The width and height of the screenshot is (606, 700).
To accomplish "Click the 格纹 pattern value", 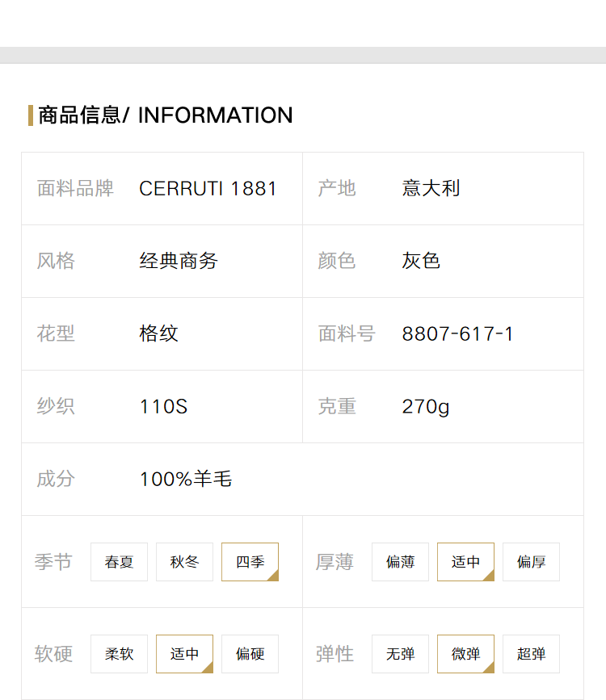I will coord(158,333).
